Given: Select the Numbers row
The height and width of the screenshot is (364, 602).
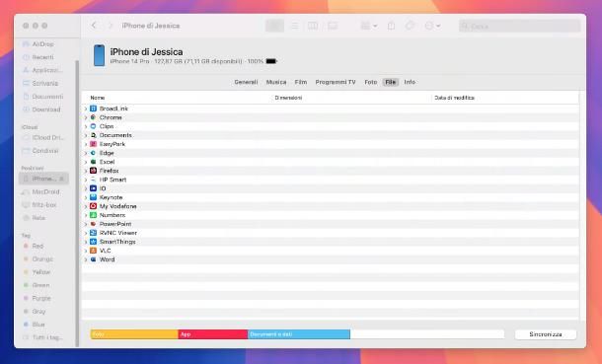Looking at the screenshot, I should pos(331,215).
